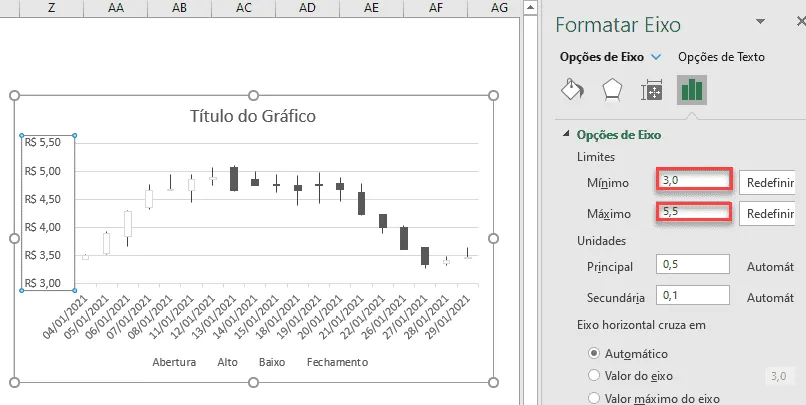Expand the Opções de Eixo dropdown arrow
This screenshot has width=806, height=405.
coord(656,57)
